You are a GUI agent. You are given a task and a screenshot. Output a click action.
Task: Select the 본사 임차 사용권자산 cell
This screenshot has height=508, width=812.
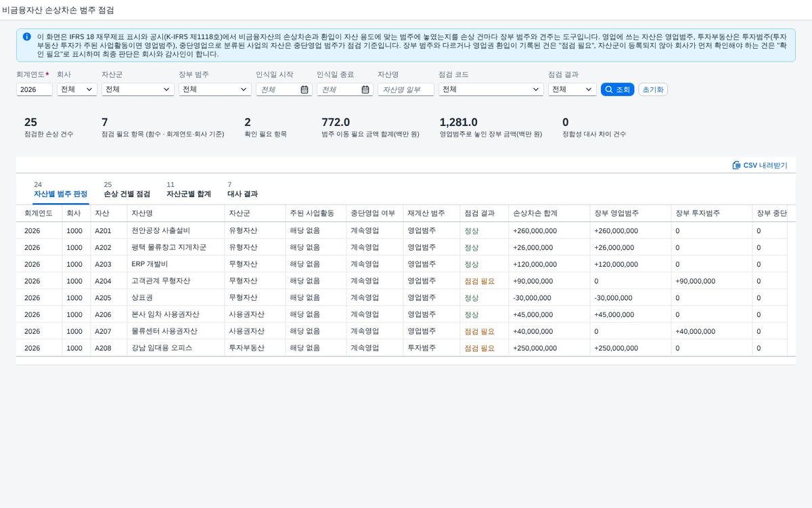tap(176, 314)
